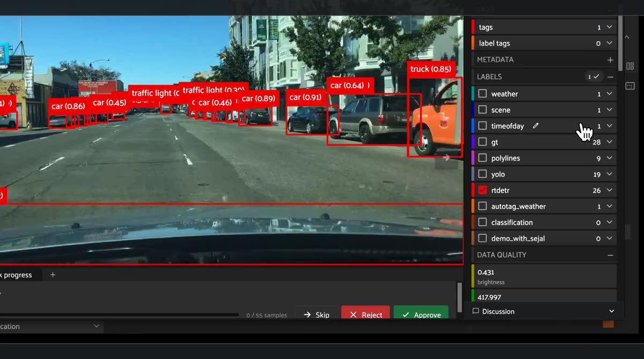This screenshot has height=359, width=644.
Task: Enable the timeofday label checkbox
Action: point(482,126)
